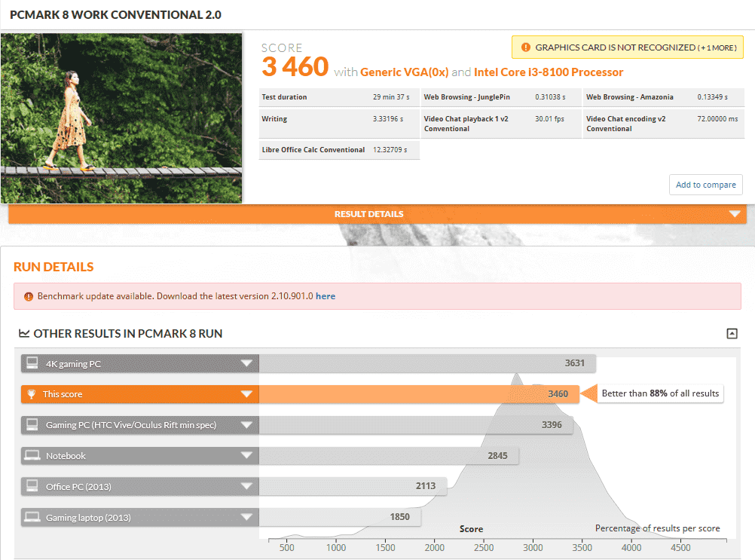Open the Gaming PC (HTC Vive/Oculus Rift) dropdown arrow
The height and width of the screenshot is (560, 755).
coord(246,425)
